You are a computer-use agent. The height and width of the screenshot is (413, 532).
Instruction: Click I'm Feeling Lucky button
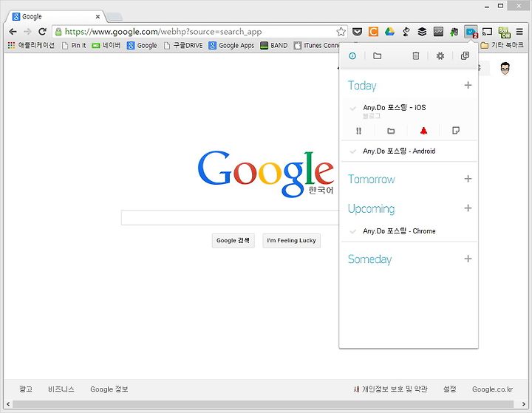tap(291, 241)
